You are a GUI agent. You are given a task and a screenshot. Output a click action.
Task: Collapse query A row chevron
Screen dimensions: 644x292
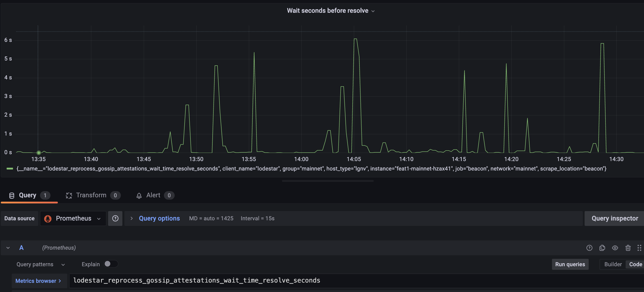pyautogui.click(x=8, y=248)
